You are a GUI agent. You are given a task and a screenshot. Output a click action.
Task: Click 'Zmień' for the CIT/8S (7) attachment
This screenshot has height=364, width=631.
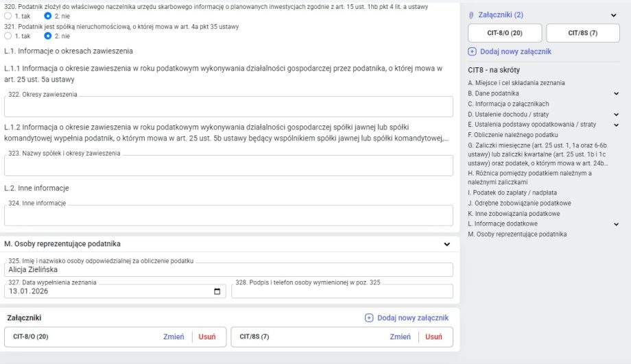pyautogui.click(x=400, y=337)
